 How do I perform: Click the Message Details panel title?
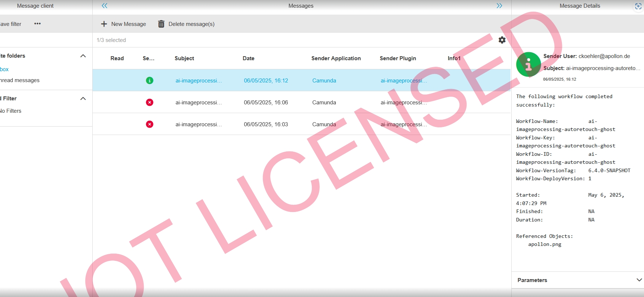tap(580, 6)
